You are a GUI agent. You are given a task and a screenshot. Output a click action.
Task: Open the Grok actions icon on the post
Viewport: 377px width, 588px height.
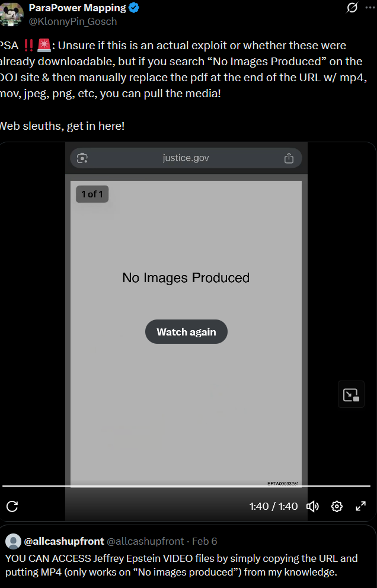point(352,8)
